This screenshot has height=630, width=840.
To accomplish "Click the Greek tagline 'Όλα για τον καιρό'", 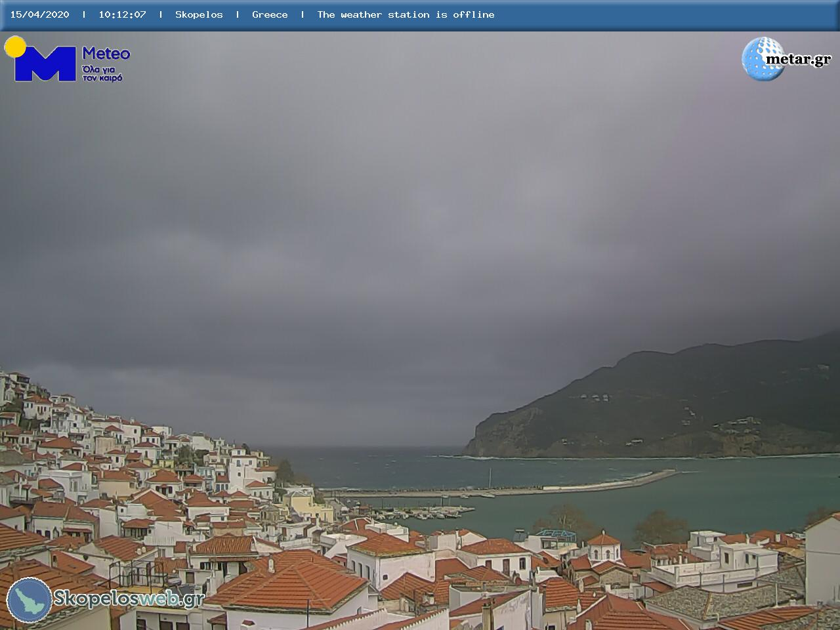I will click(102, 73).
